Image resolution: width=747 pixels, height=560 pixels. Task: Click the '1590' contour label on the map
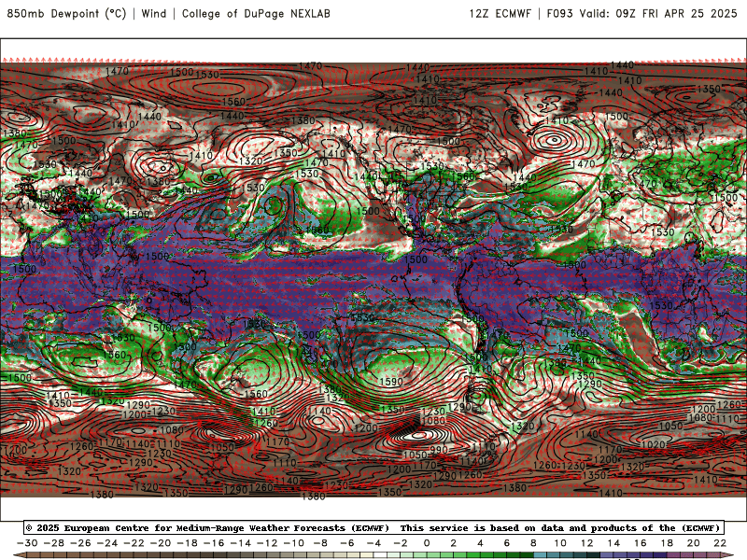391,382
